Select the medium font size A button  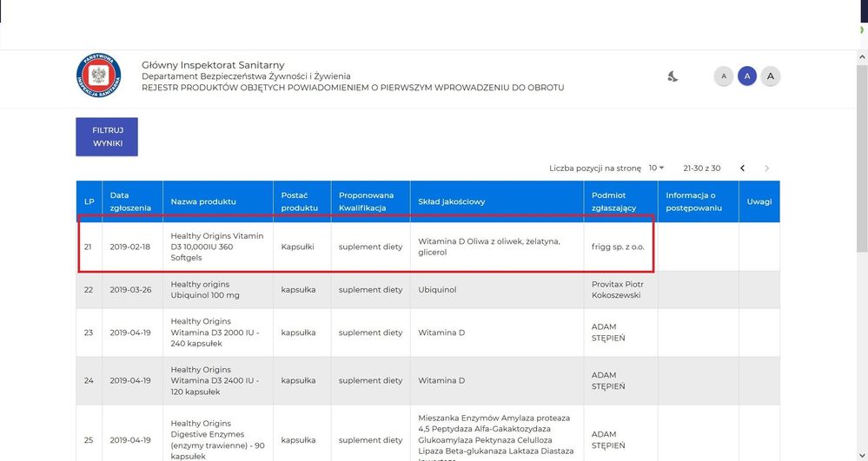[746, 76]
